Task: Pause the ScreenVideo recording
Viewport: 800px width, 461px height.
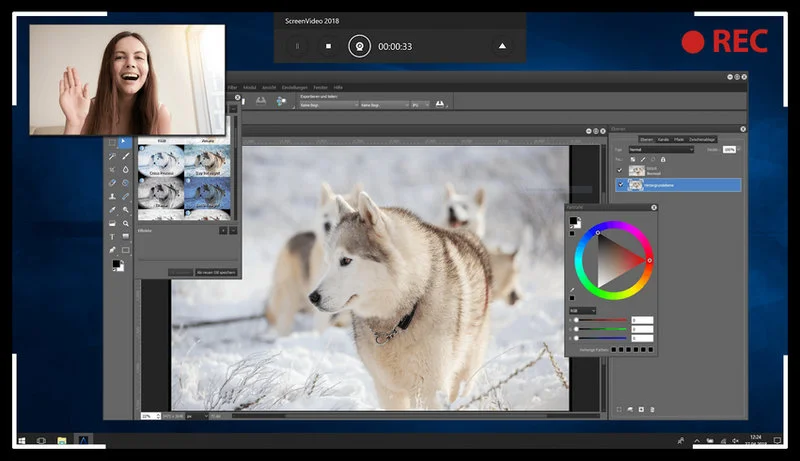Action: 297,46
